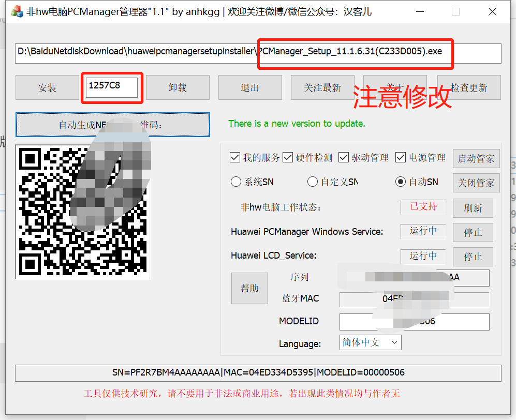Select the 系统SN radio button
The width and height of the screenshot is (516, 420).
tap(235, 182)
